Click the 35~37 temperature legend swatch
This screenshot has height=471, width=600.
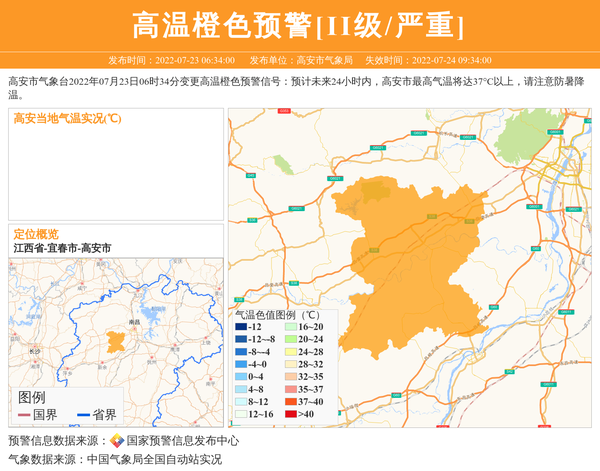pos(289,389)
